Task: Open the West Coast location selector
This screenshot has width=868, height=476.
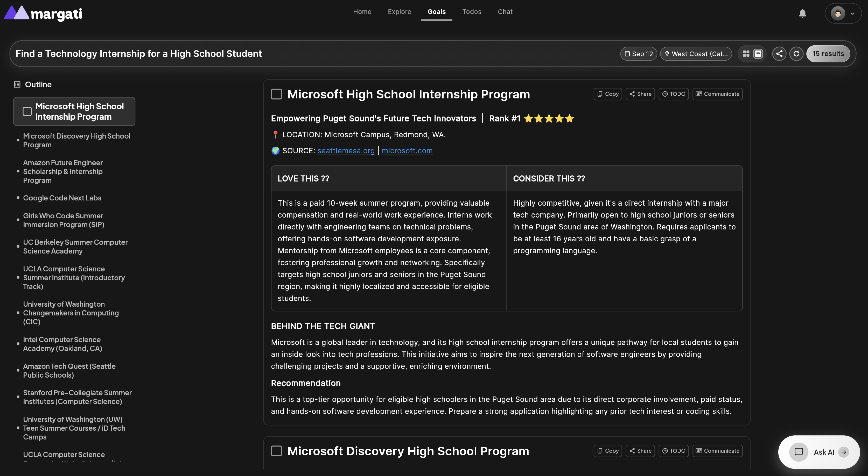Action: (696, 54)
